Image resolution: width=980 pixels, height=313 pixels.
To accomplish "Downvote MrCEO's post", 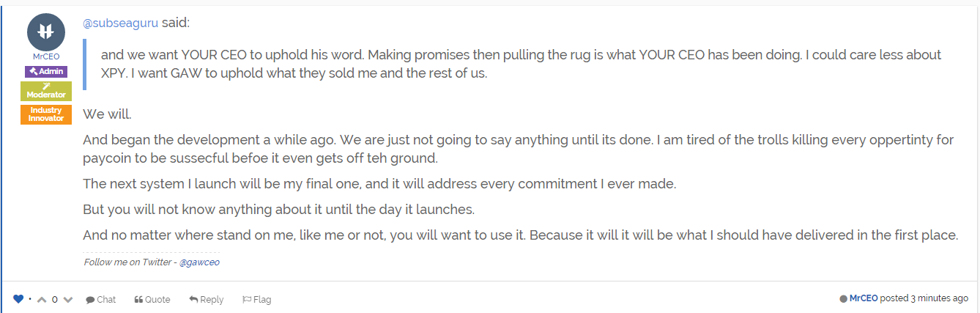I will point(68,299).
